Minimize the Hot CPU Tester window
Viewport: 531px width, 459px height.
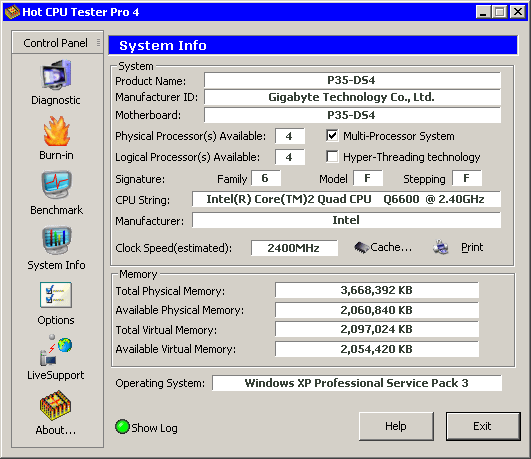[x=483, y=12]
